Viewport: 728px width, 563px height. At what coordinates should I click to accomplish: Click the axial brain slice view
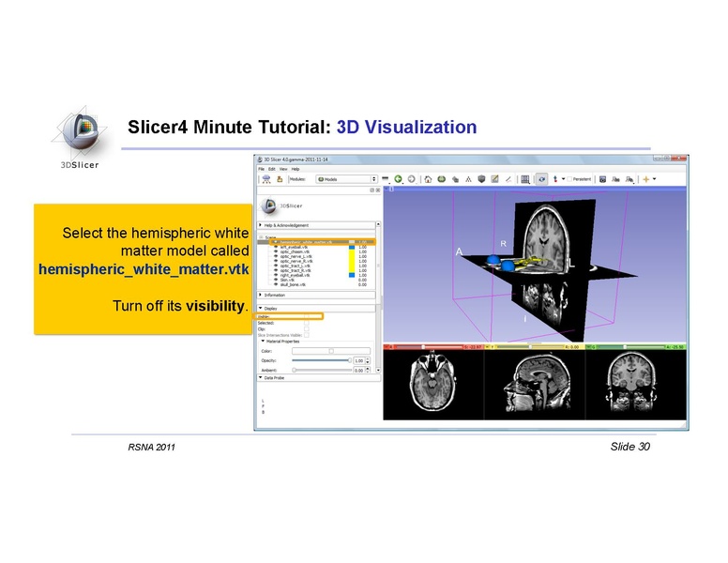pos(433,385)
